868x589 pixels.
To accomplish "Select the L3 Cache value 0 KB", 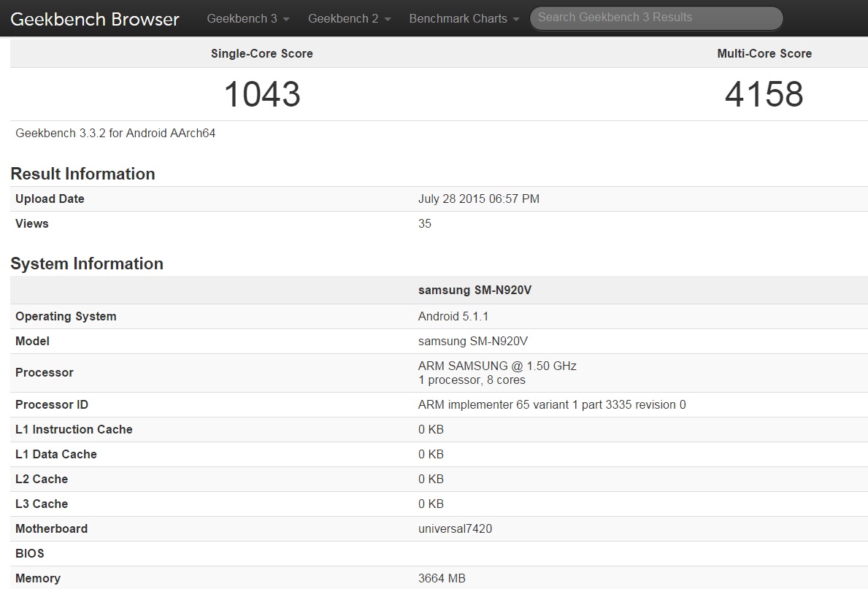I will pyautogui.click(x=431, y=504).
